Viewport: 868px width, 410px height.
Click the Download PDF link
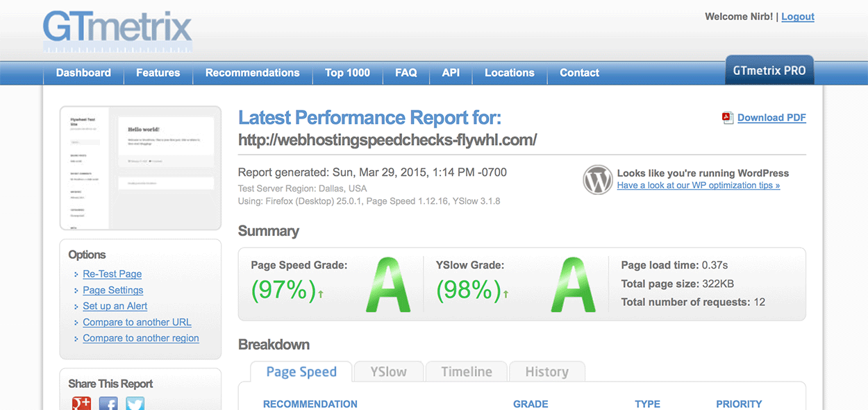pyautogui.click(x=771, y=118)
